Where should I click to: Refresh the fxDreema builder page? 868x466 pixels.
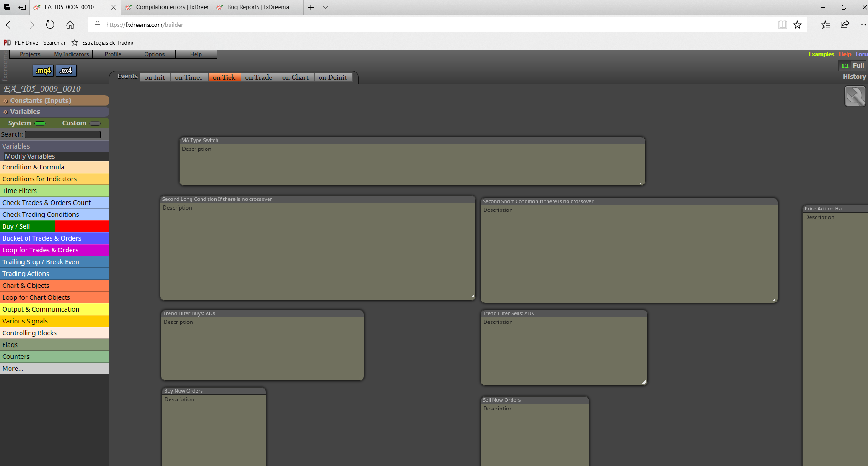click(x=50, y=25)
